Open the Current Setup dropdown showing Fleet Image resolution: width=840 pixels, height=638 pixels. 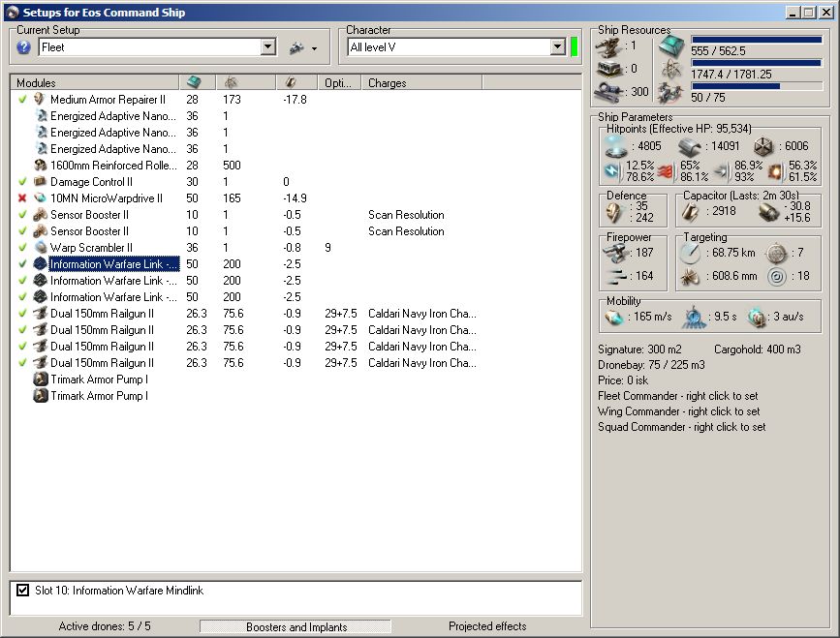point(268,47)
